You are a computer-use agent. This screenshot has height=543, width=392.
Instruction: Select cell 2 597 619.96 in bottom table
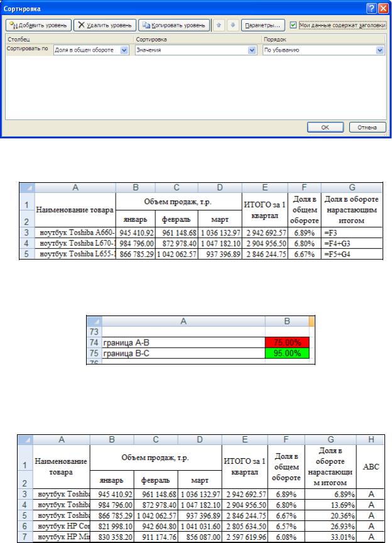click(245, 537)
